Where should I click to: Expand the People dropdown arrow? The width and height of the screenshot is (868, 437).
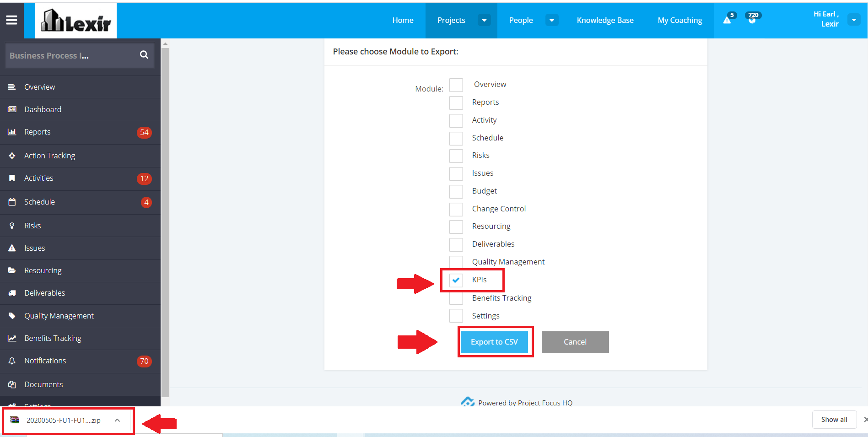552,20
